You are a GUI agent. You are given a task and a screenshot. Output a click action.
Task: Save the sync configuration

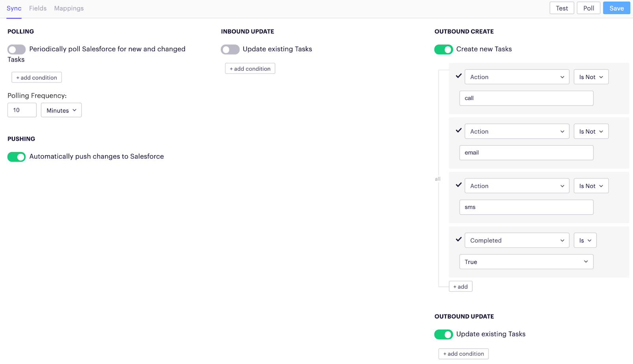point(616,8)
